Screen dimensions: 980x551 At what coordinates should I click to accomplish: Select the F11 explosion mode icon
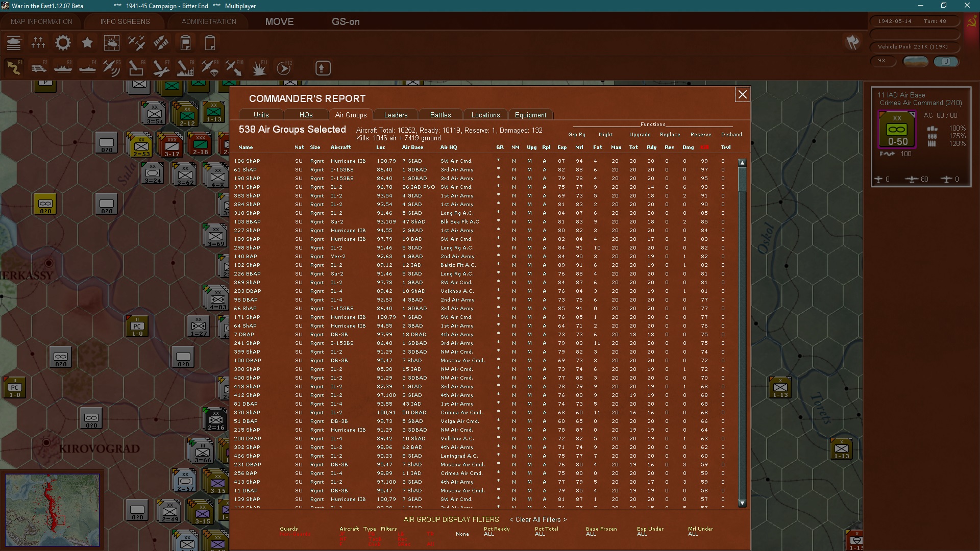tap(259, 68)
